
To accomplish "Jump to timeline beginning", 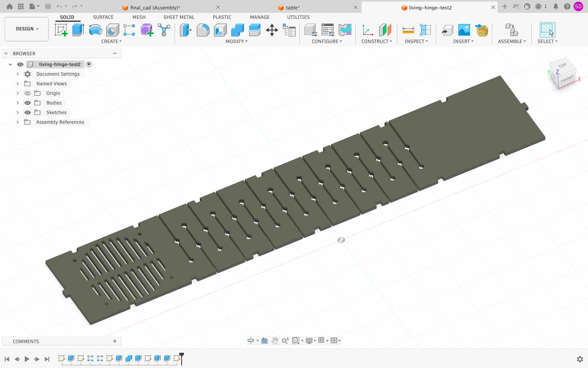I will tap(7, 359).
